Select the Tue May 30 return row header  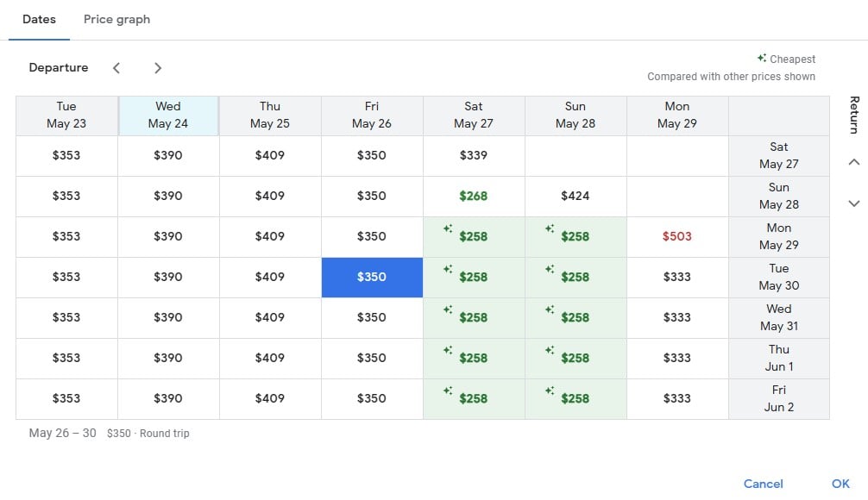779,278
